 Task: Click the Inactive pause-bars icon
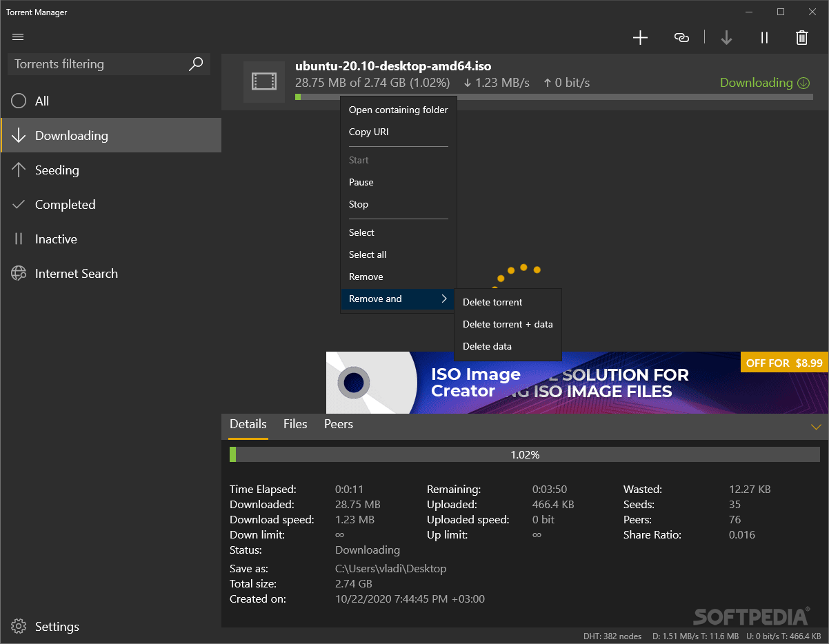19,239
